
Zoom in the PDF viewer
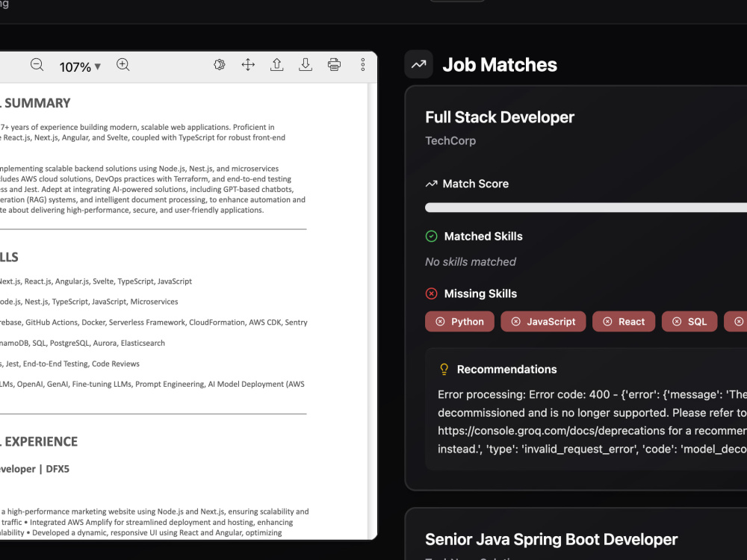(x=123, y=65)
